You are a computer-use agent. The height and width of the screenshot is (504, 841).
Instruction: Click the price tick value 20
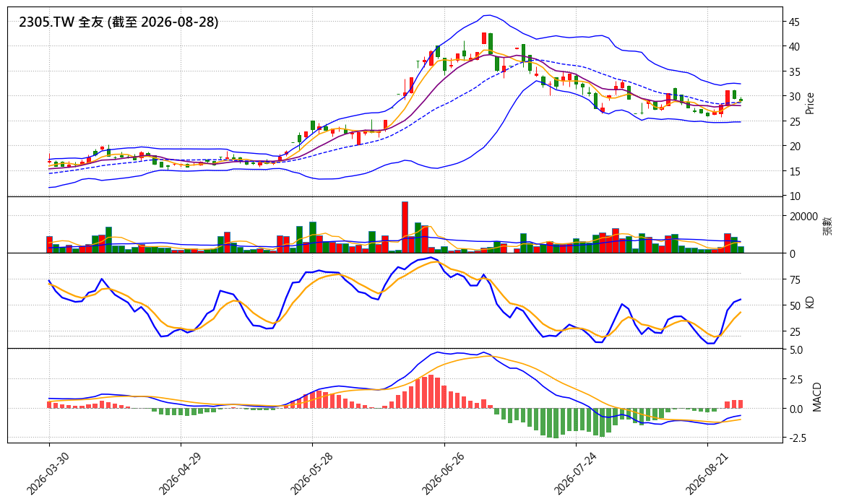point(794,147)
